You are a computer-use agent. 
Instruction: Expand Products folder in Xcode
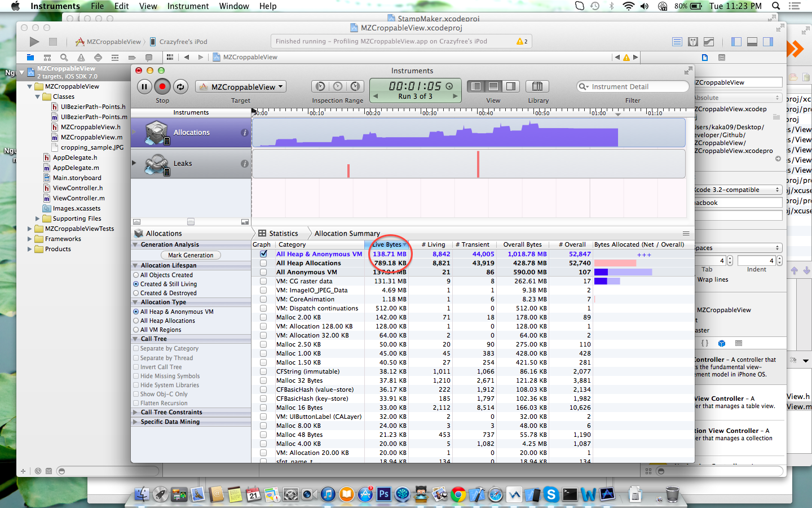point(30,249)
